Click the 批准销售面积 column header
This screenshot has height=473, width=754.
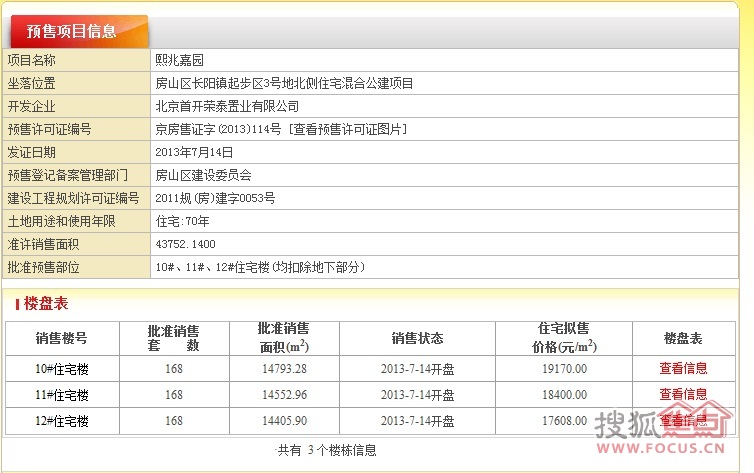click(x=283, y=338)
